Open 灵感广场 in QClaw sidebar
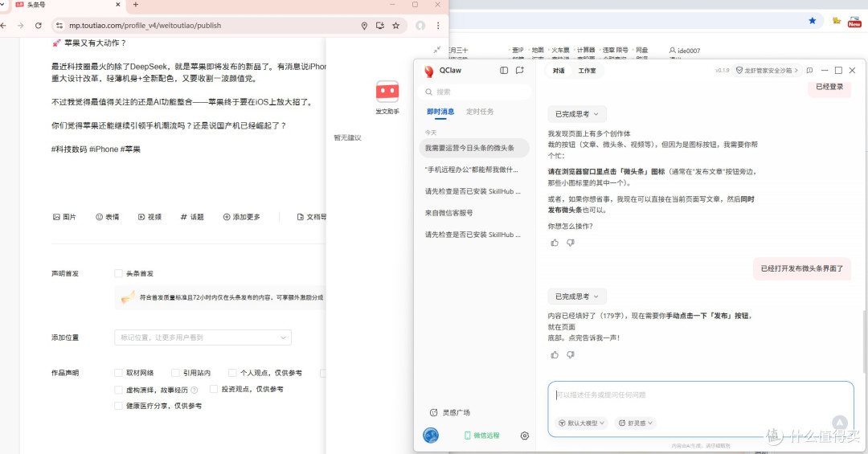Screen dimensions: 868x454 450,412
